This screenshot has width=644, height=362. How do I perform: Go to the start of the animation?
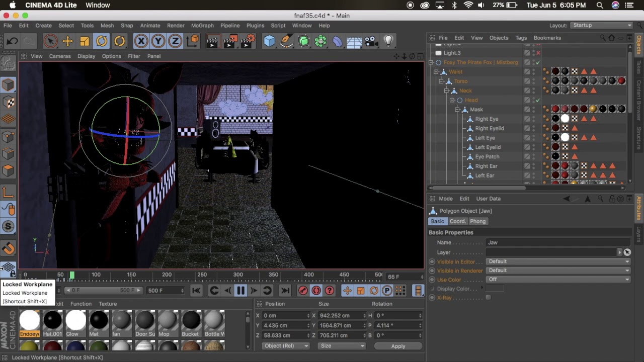coord(196,291)
